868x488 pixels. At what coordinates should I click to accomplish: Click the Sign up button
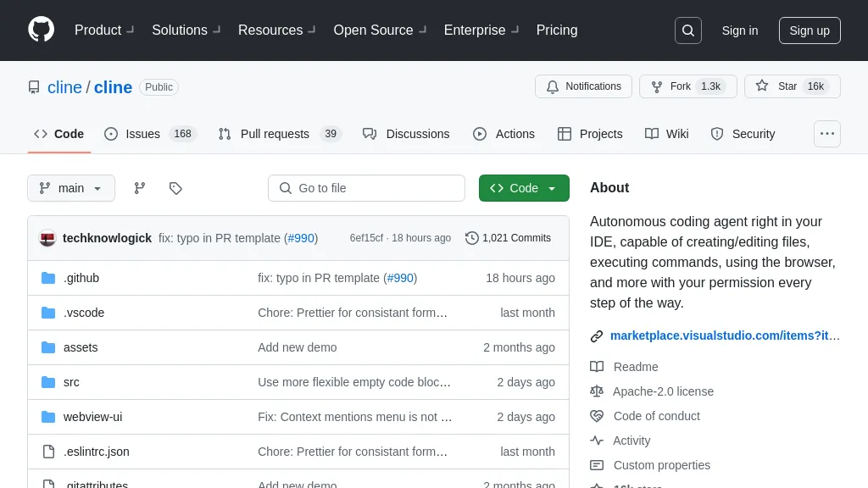pos(810,30)
